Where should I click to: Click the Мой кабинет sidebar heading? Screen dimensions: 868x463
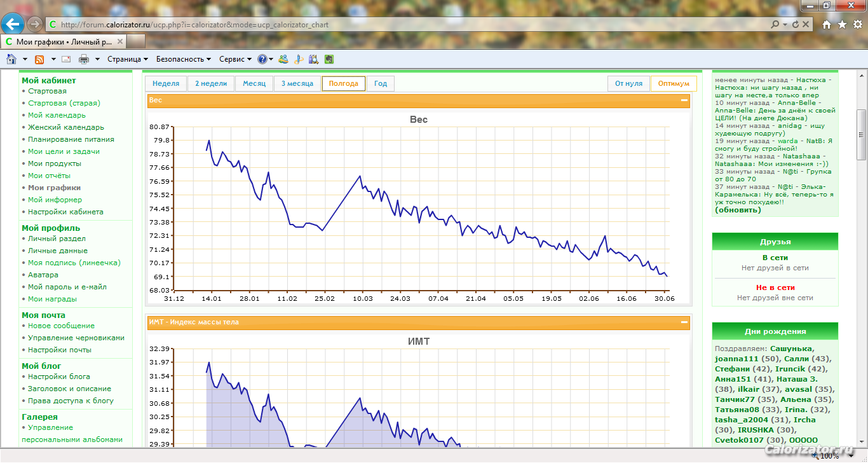[49, 81]
